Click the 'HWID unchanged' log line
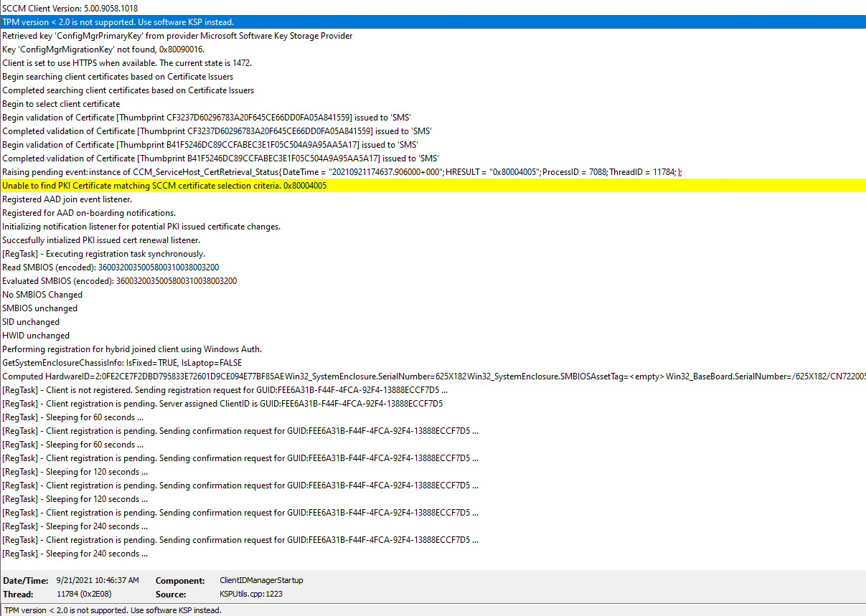 (x=36, y=336)
